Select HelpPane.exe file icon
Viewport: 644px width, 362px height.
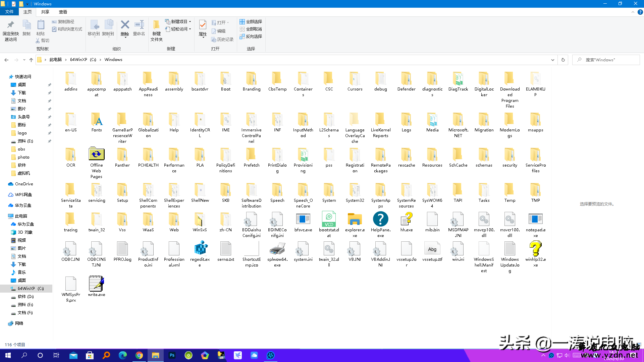[x=381, y=219]
